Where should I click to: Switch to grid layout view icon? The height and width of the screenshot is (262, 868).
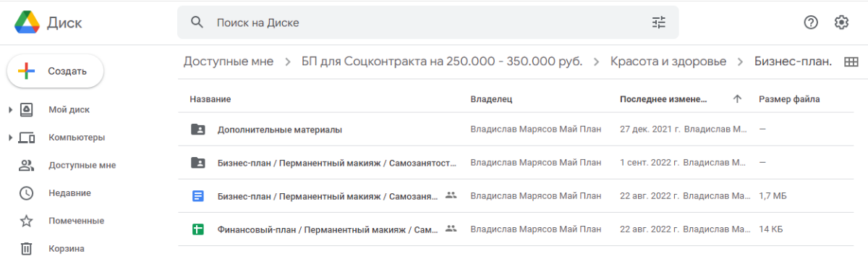tap(851, 62)
